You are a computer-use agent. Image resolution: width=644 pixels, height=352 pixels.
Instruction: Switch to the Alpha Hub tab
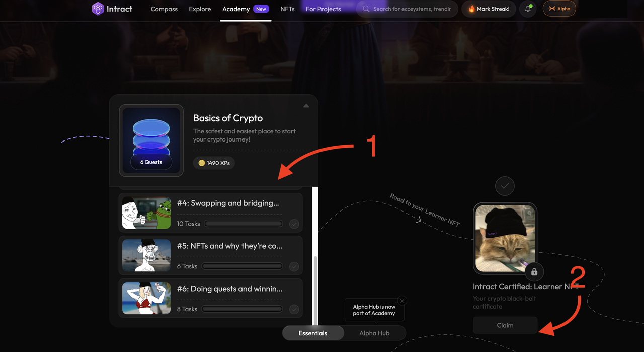click(375, 333)
